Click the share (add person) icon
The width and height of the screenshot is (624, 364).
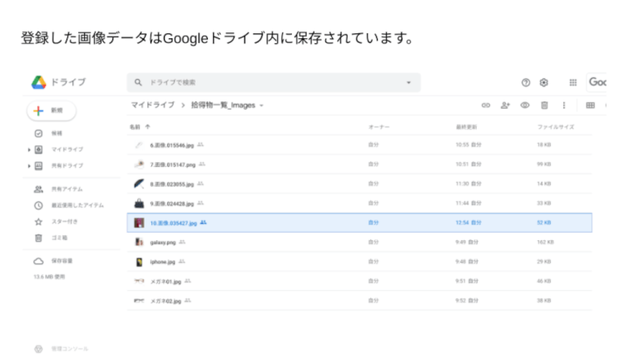tap(505, 106)
